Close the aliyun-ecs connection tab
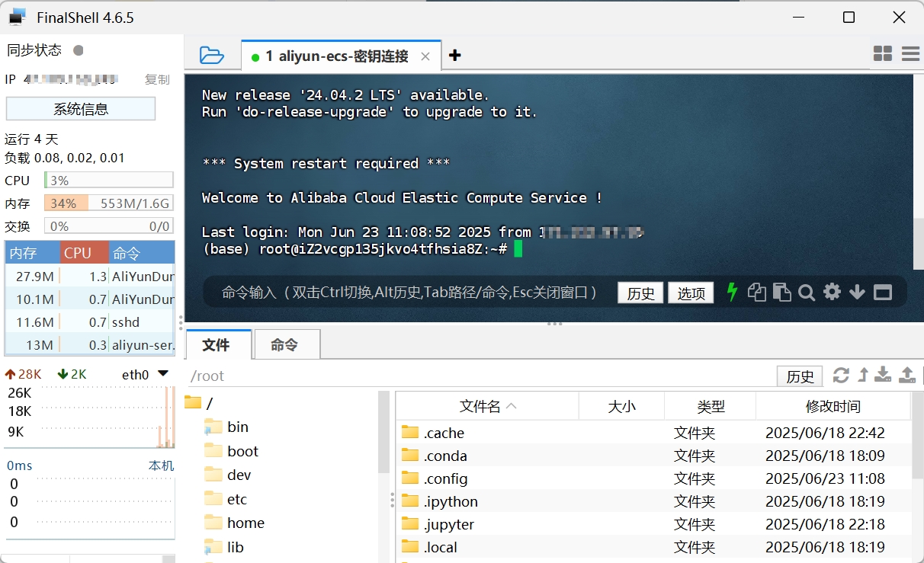 click(x=425, y=56)
